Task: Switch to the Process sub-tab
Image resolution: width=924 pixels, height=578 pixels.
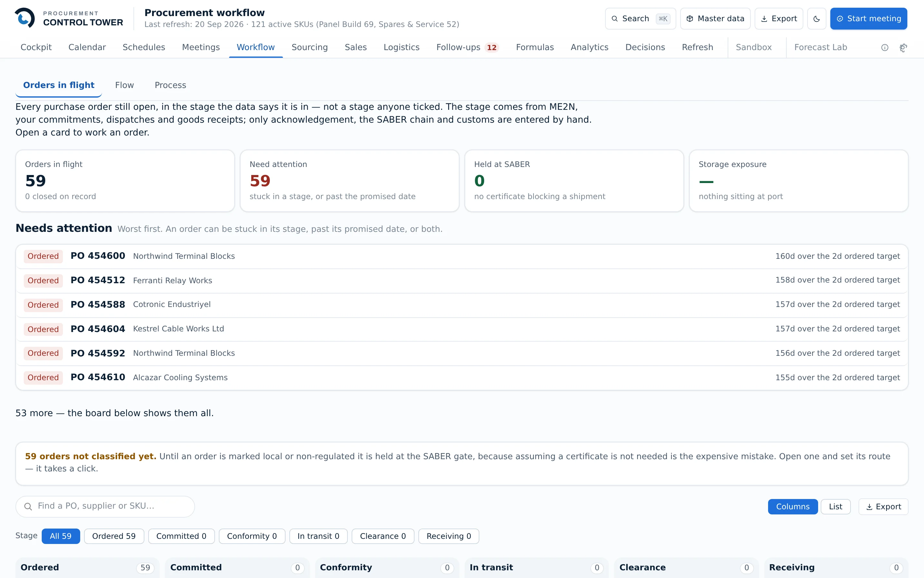Action: [x=170, y=85]
